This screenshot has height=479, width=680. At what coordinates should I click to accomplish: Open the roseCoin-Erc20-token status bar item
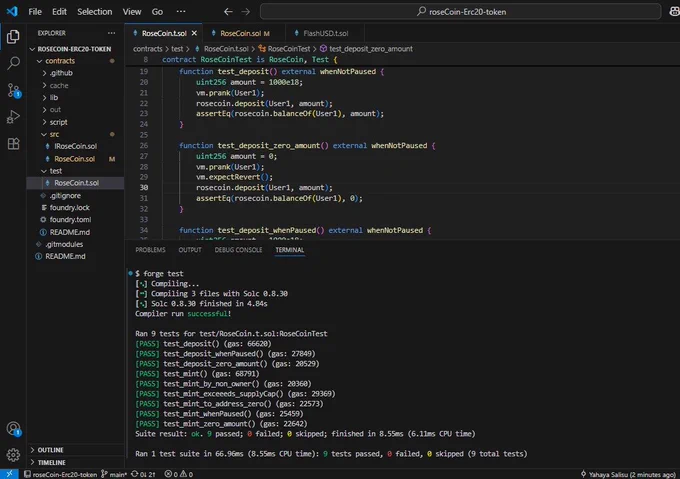[60, 474]
